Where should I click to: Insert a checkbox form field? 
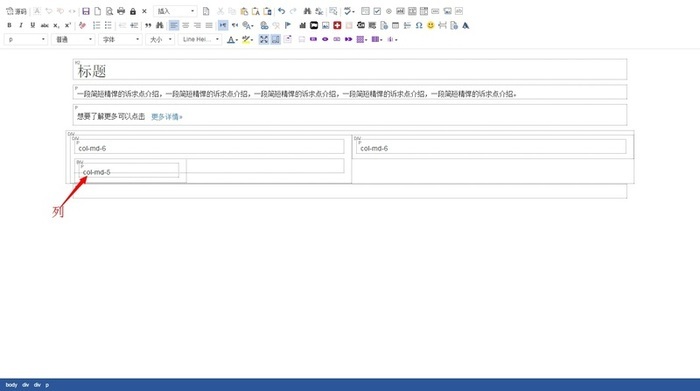pos(377,11)
